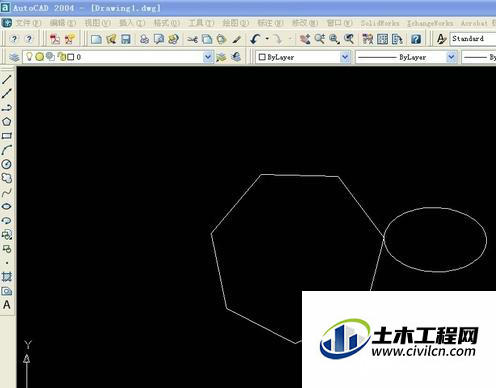Select the Region tool

pos(7,291)
